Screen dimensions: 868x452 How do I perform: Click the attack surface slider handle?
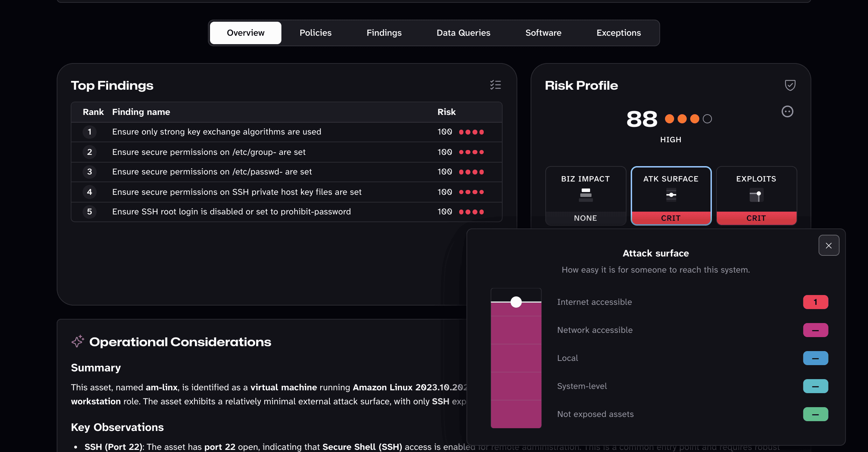point(516,302)
